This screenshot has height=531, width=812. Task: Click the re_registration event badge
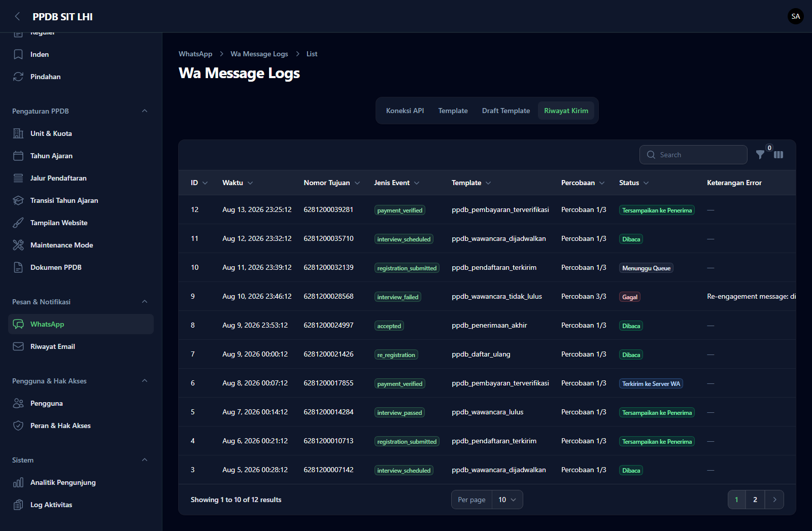point(396,355)
